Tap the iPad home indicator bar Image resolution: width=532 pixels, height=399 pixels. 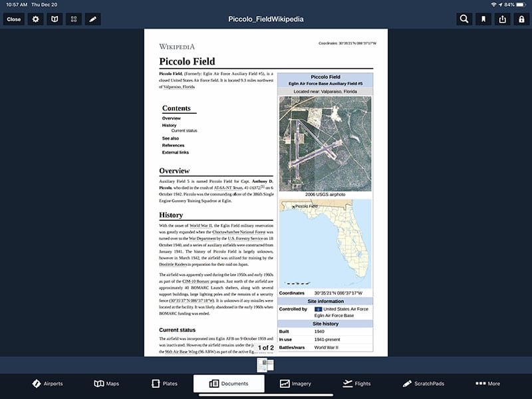click(x=266, y=395)
